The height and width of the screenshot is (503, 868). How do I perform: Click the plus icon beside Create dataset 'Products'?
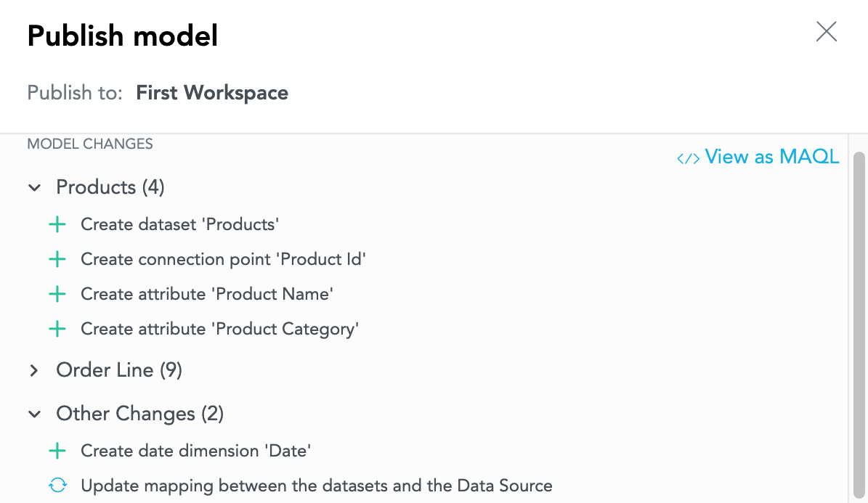click(57, 224)
